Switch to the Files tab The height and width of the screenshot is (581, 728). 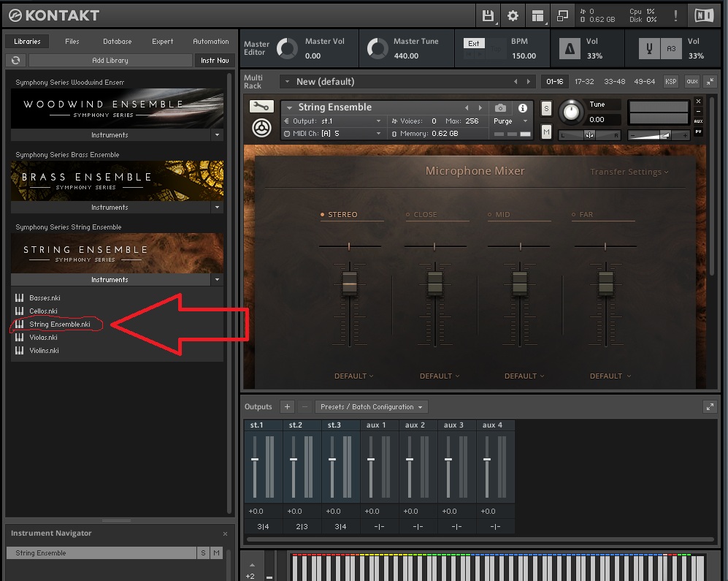click(72, 42)
